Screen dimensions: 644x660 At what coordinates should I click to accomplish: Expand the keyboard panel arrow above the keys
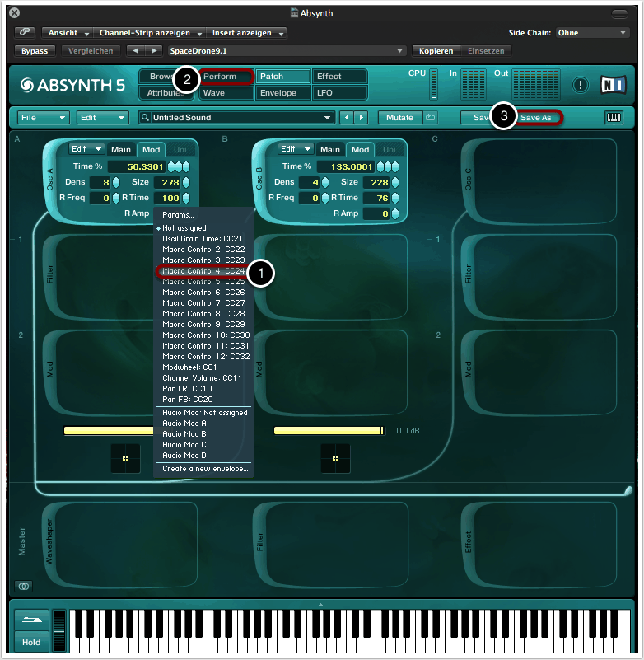point(320,605)
